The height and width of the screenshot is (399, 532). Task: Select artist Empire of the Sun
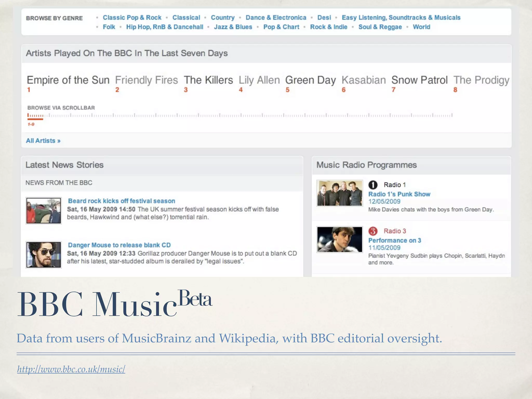click(68, 80)
